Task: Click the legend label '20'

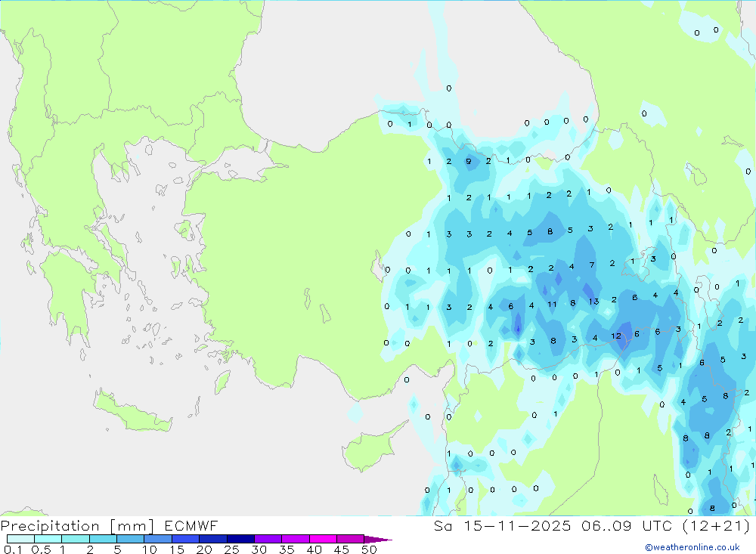Action: click(x=204, y=549)
